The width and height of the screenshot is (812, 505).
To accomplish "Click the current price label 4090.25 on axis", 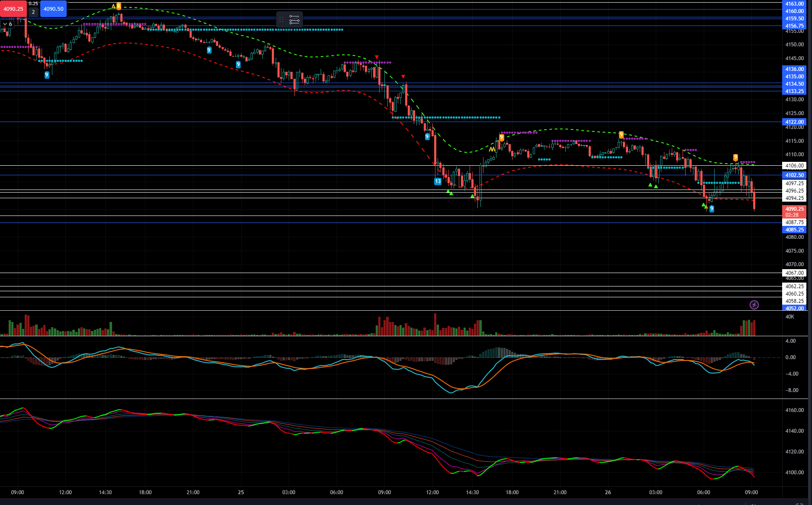I will click(794, 209).
